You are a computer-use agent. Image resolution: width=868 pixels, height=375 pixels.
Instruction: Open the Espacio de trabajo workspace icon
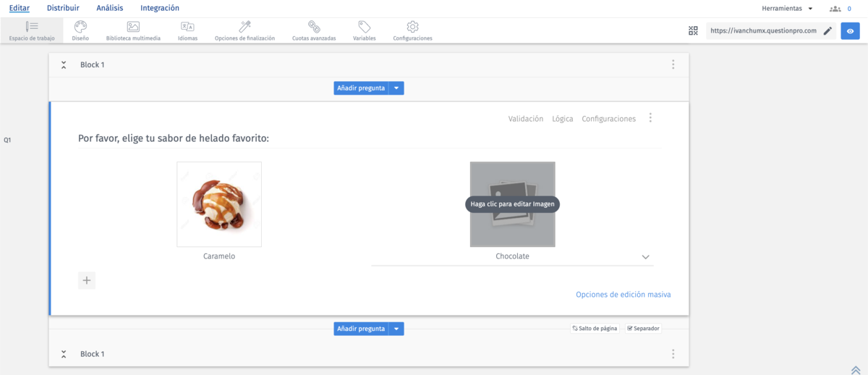coord(31,27)
